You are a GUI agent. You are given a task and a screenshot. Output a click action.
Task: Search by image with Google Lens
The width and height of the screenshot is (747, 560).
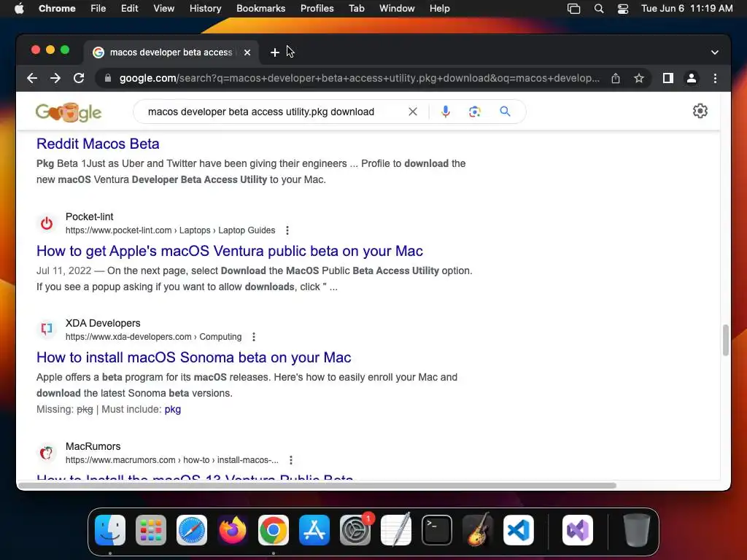[x=474, y=112]
